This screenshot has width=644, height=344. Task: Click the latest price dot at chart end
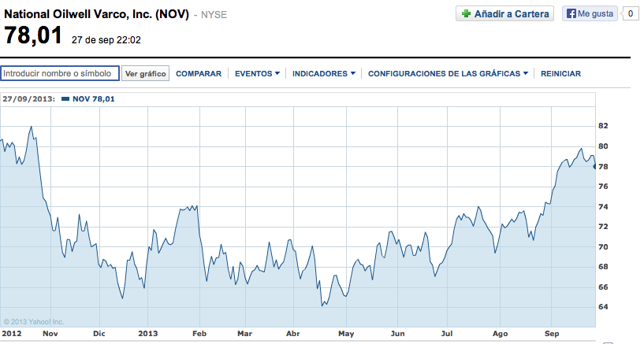click(x=594, y=166)
